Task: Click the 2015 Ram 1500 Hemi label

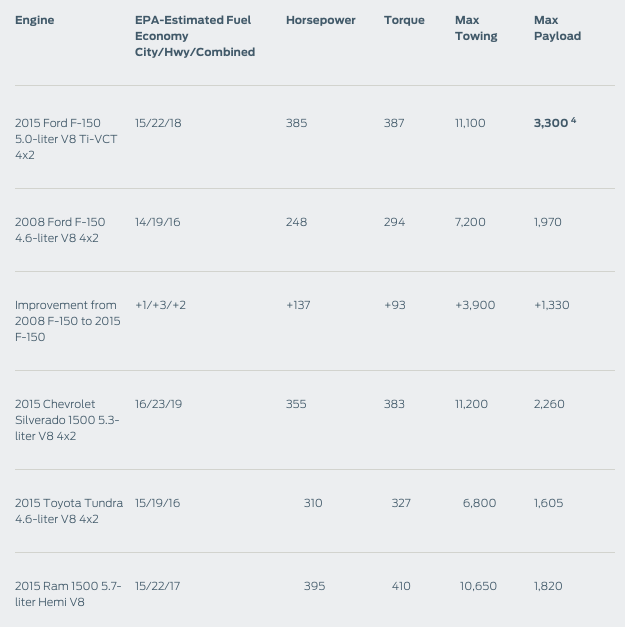Action: tap(68, 594)
